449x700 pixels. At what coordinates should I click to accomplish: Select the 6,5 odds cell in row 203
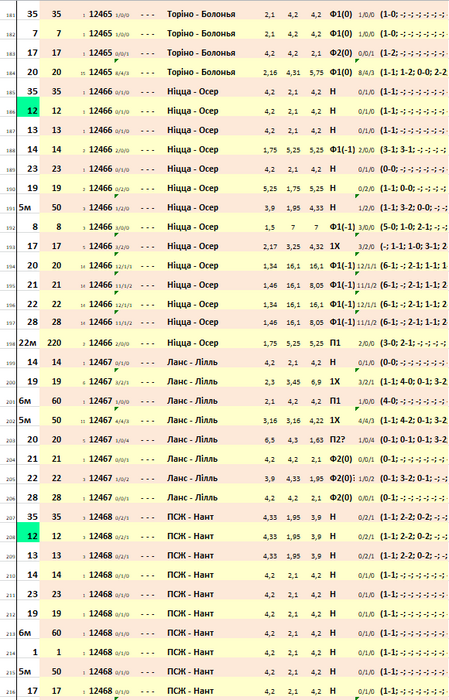tap(270, 440)
